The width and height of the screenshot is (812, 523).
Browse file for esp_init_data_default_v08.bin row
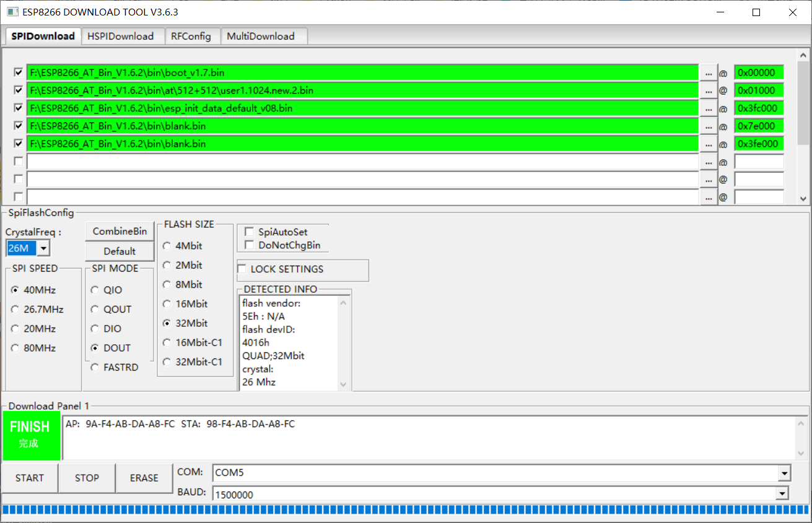click(709, 108)
